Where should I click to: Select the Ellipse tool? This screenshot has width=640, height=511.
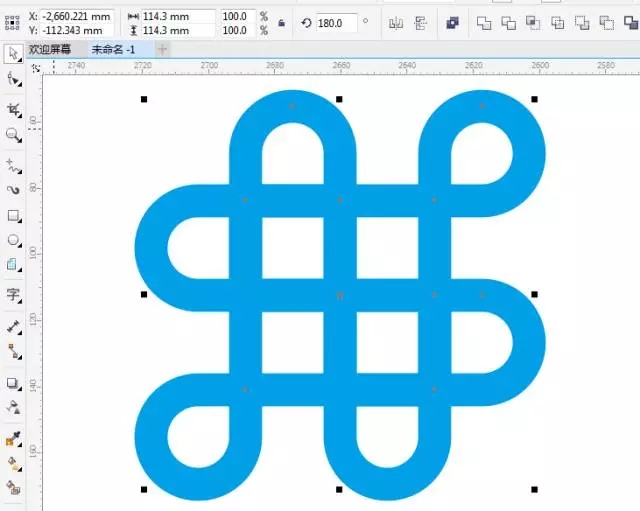[13, 240]
